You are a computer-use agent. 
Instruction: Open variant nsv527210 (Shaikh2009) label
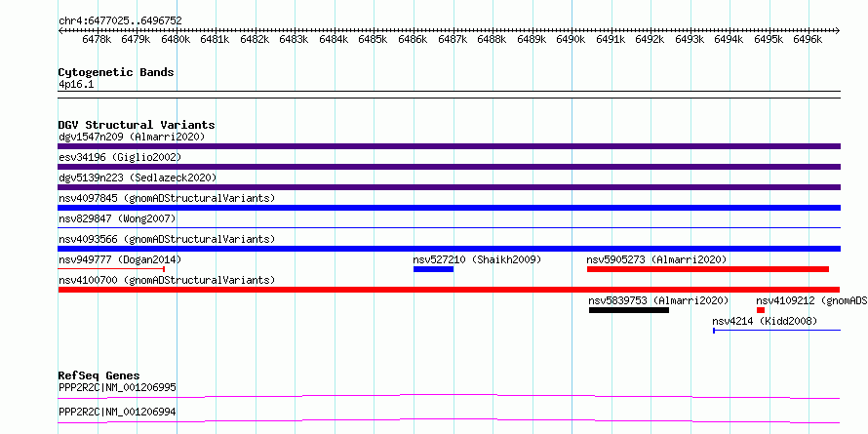(x=477, y=259)
